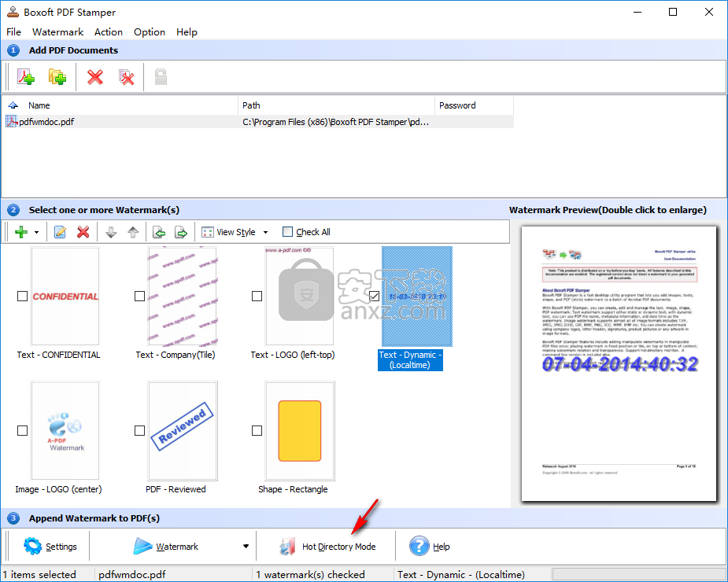Check the Text - Company(Tile) watermark checkbox
Screen dimensions: 728x582
(139, 296)
